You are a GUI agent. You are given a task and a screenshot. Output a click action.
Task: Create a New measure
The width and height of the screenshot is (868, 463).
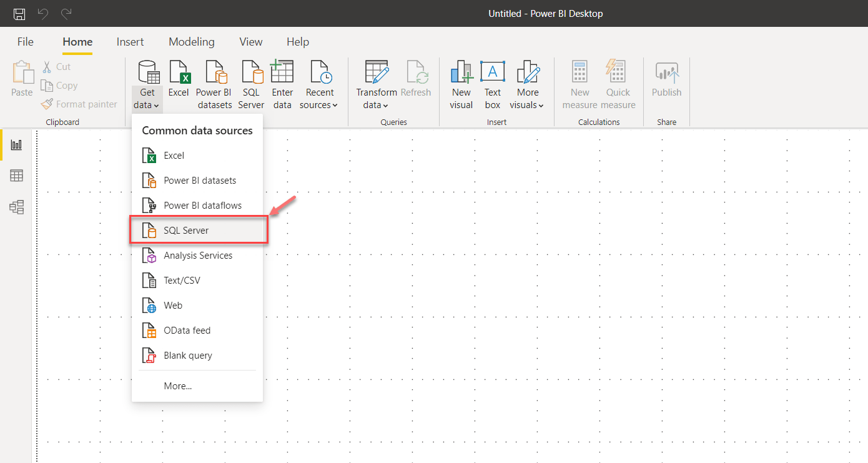(x=579, y=84)
